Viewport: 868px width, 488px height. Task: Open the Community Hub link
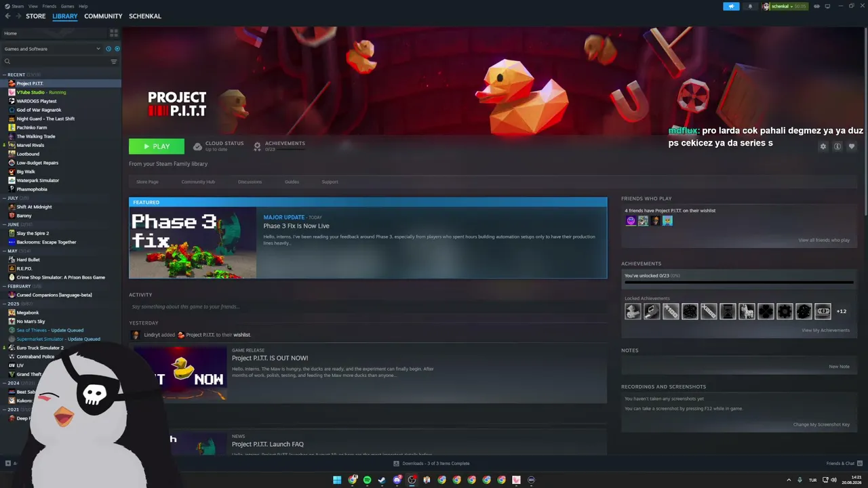point(198,182)
